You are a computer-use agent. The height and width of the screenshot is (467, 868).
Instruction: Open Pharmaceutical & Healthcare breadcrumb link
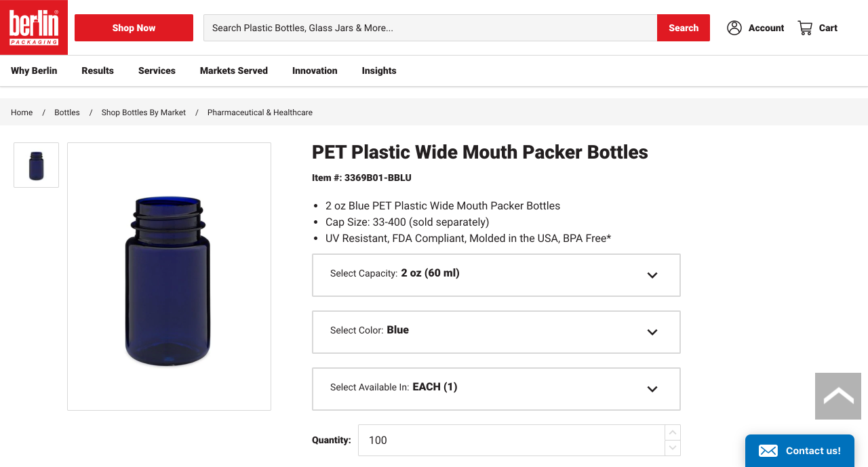pos(260,113)
